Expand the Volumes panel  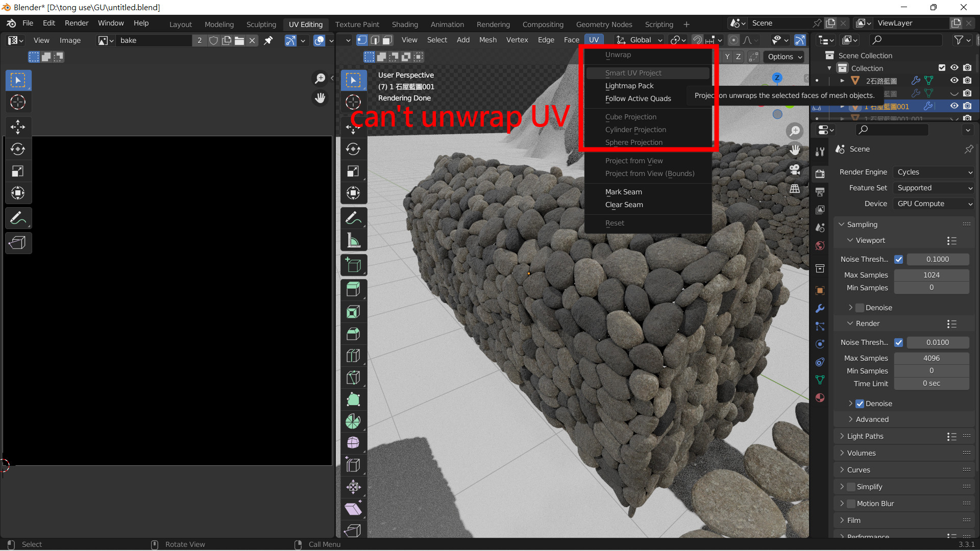click(861, 453)
